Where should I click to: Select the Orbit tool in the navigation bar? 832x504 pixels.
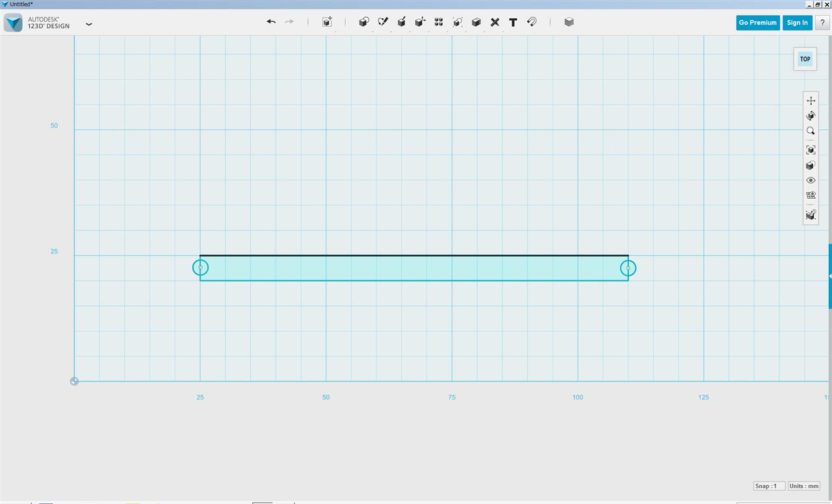click(811, 116)
